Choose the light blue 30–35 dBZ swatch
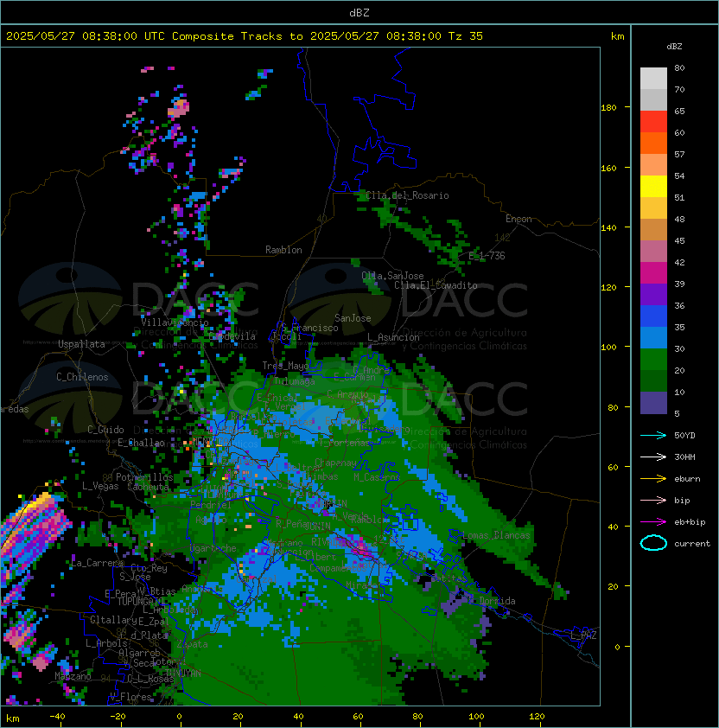 coord(653,338)
